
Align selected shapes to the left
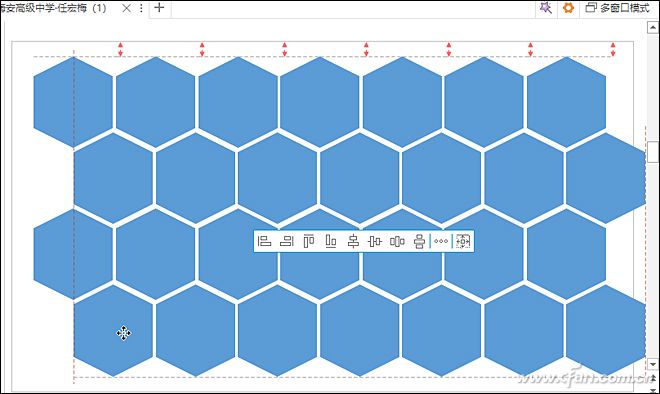(264, 241)
